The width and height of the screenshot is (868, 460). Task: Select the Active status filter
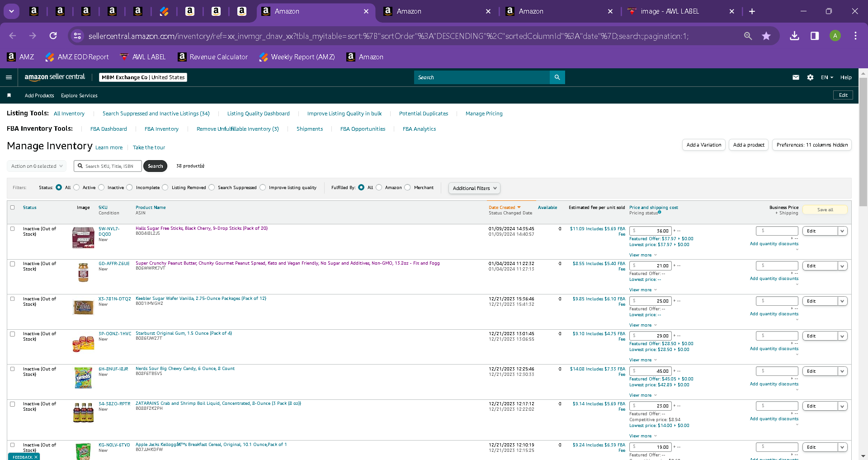click(x=76, y=187)
